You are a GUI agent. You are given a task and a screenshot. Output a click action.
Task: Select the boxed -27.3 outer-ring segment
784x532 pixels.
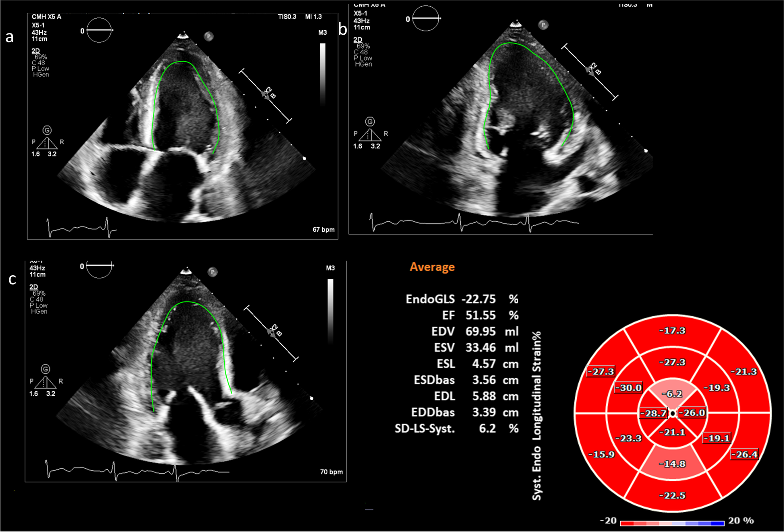click(601, 371)
